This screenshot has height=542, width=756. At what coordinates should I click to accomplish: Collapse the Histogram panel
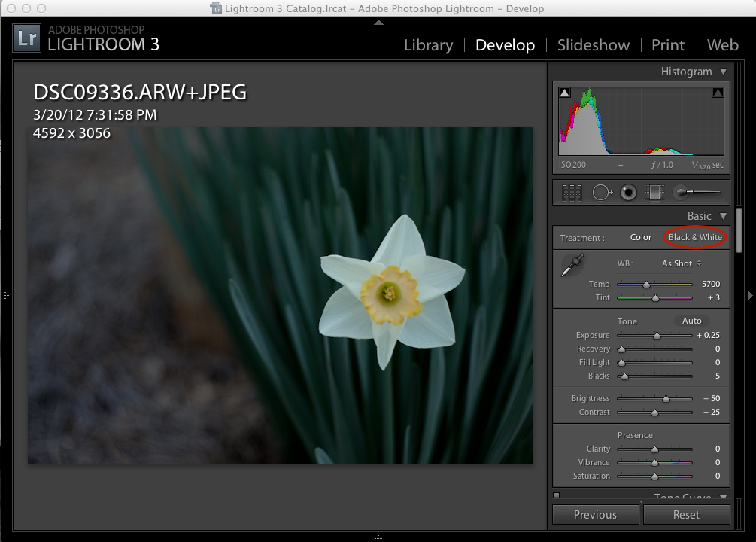tap(723, 72)
